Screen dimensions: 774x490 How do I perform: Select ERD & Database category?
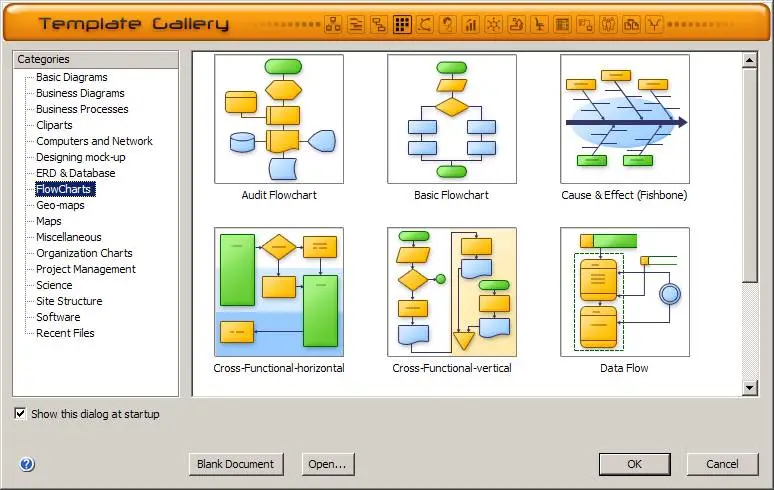coord(76,173)
